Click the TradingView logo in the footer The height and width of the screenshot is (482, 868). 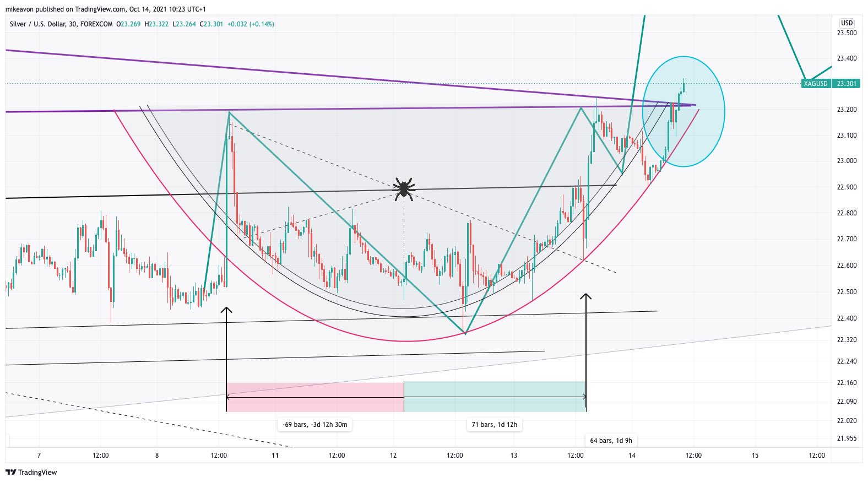point(31,472)
